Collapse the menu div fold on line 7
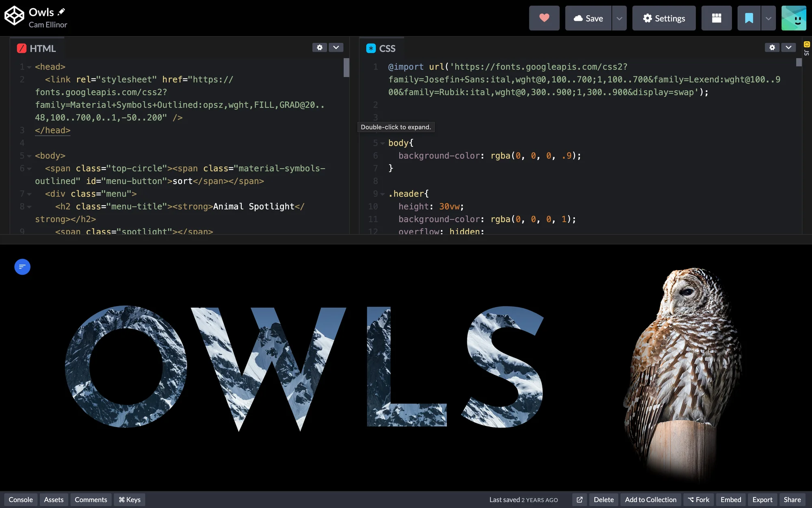Screen dimensions: 812x508 [x=29, y=194]
